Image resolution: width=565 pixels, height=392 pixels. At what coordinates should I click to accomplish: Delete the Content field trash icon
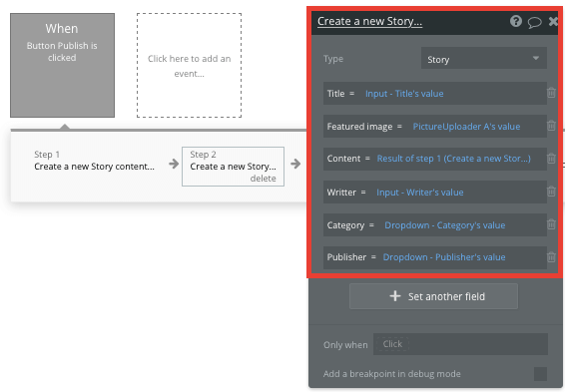click(x=551, y=158)
